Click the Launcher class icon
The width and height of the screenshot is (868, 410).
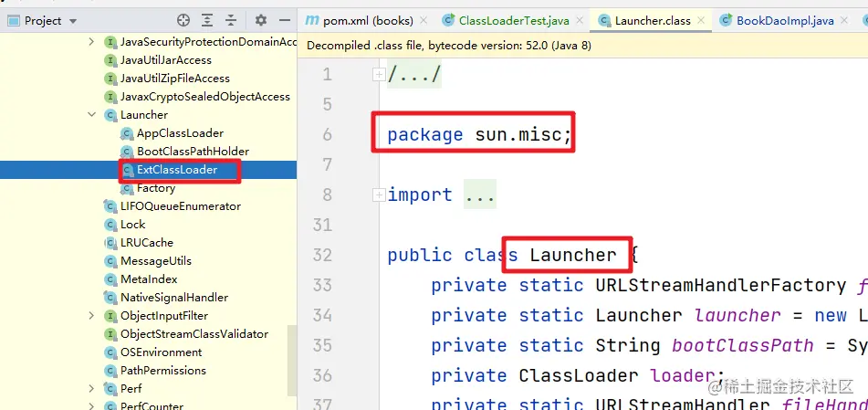point(110,115)
